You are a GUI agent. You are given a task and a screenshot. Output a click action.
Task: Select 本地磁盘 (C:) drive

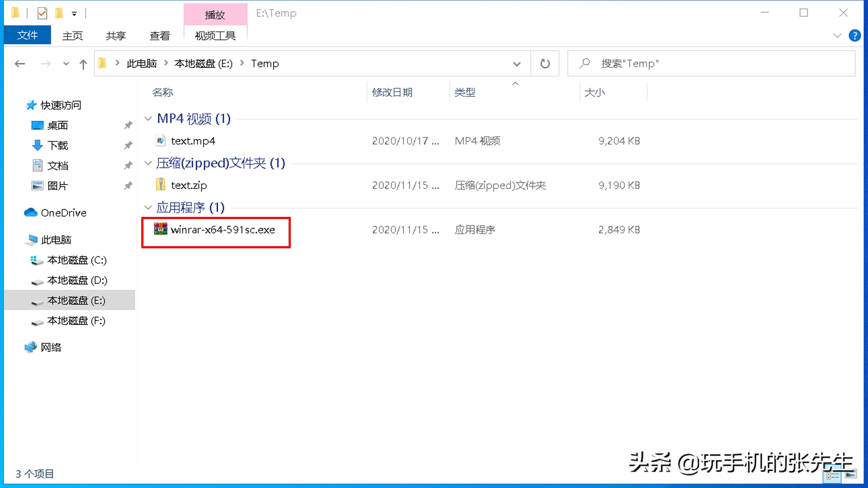[x=76, y=260]
